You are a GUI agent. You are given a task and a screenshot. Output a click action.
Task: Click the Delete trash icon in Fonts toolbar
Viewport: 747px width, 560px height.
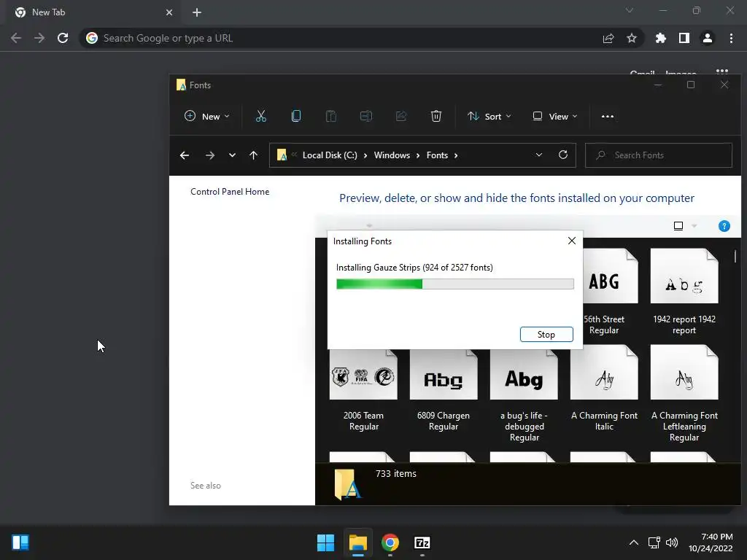(436, 116)
